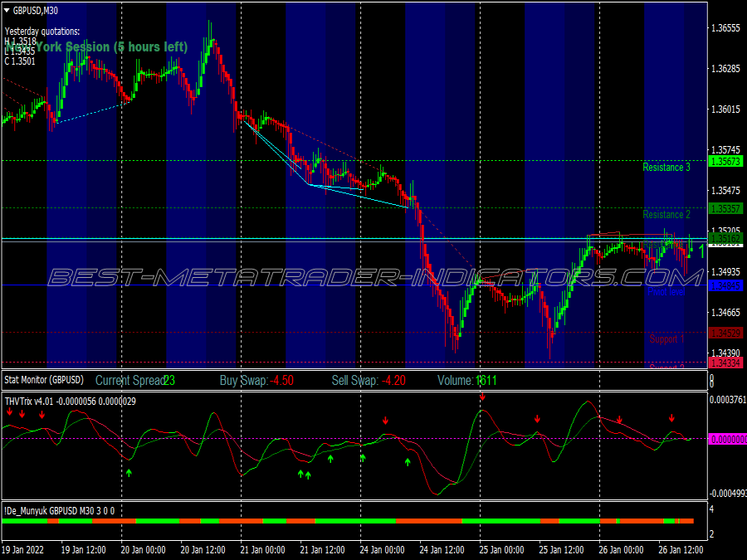
Task: Click the 26 Jan 12:00 time label
Action: (681, 549)
